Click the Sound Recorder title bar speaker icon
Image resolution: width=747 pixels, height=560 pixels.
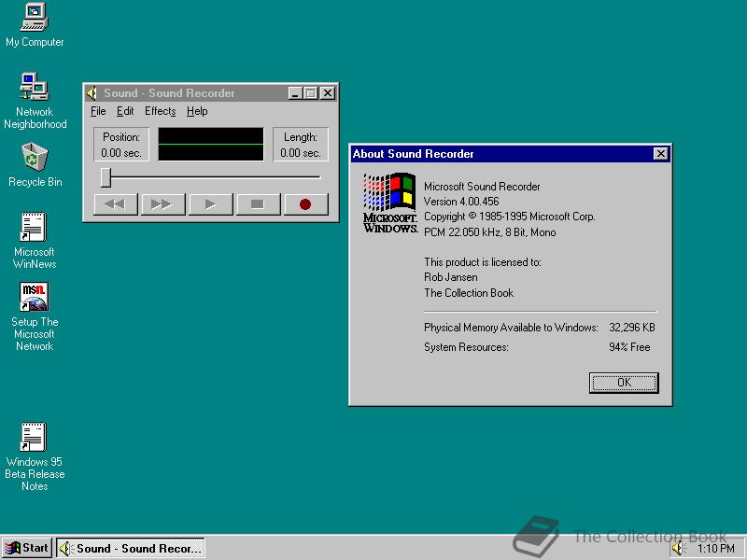[92, 92]
